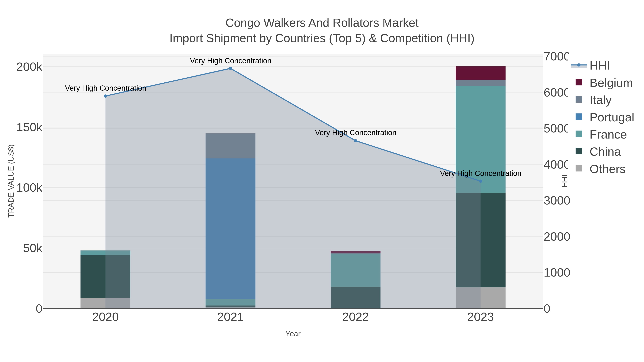Click the Very High Concentration label above 2021
644x362 pixels.
pyautogui.click(x=231, y=61)
